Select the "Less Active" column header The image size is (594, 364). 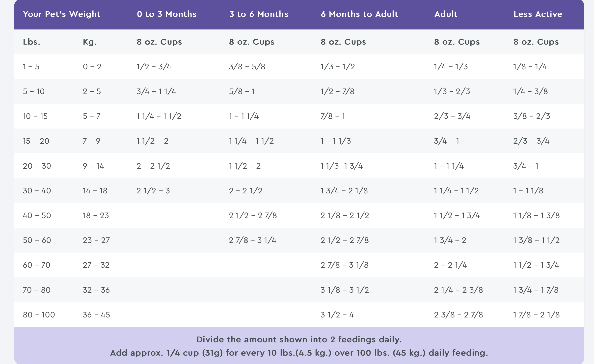click(x=538, y=14)
